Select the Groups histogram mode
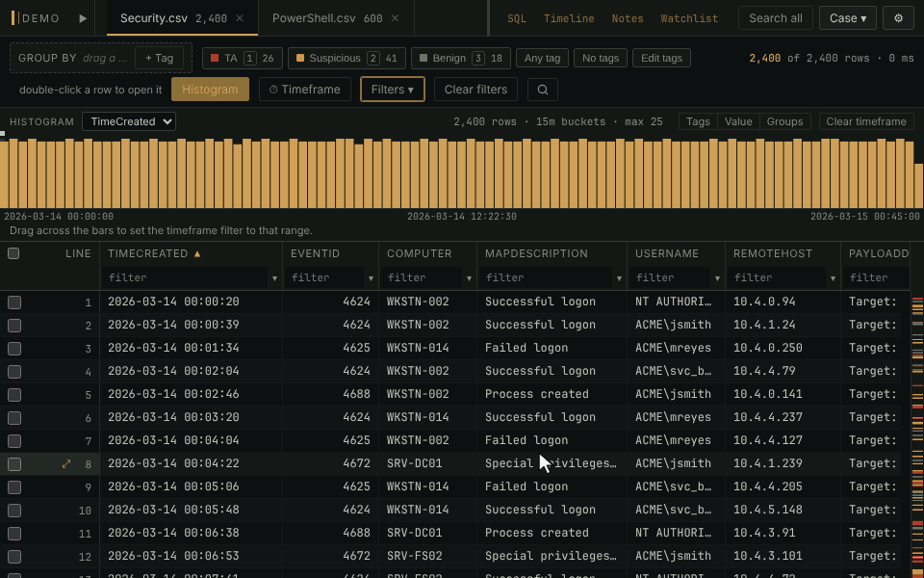This screenshot has height=578, width=924. point(785,121)
